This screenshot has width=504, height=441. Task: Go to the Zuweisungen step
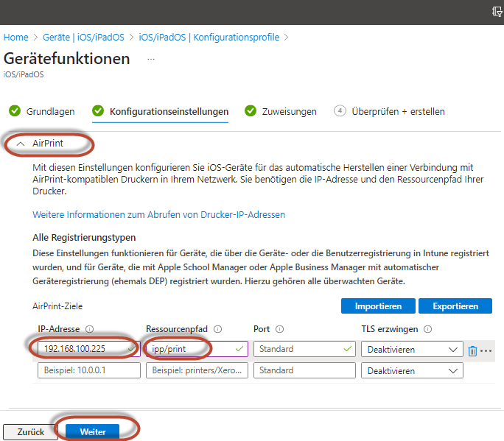coord(281,112)
